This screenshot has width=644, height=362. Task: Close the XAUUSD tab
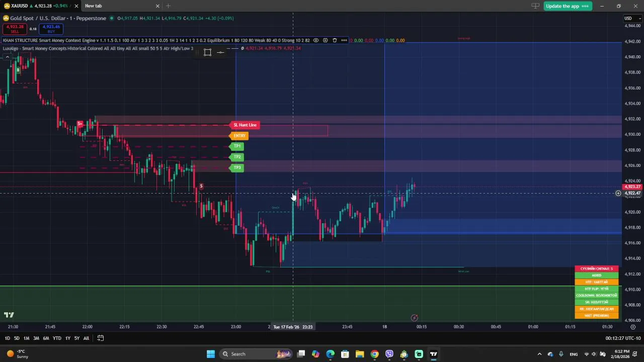[76, 6]
